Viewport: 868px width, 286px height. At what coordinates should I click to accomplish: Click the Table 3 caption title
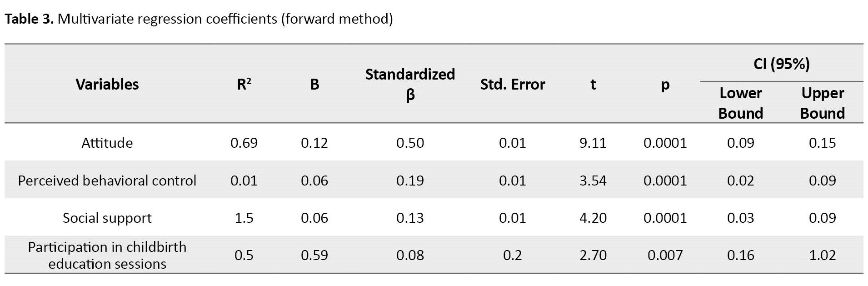[x=199, y=19]
